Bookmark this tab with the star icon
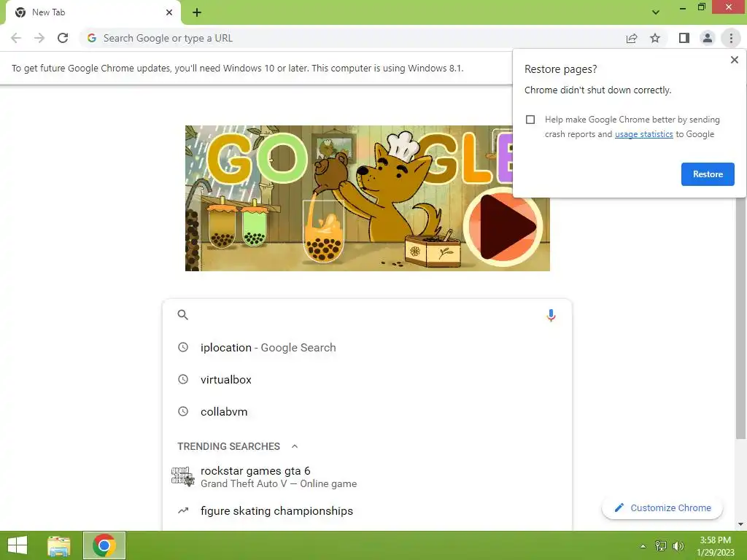Image resolution: width=747 pixels, height=560 pixels. tap(655, 38)
